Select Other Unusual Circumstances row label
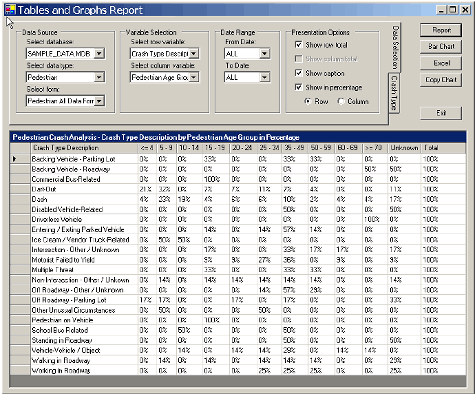This screenshot has height=394, width=475. click(x=73, y=310)
